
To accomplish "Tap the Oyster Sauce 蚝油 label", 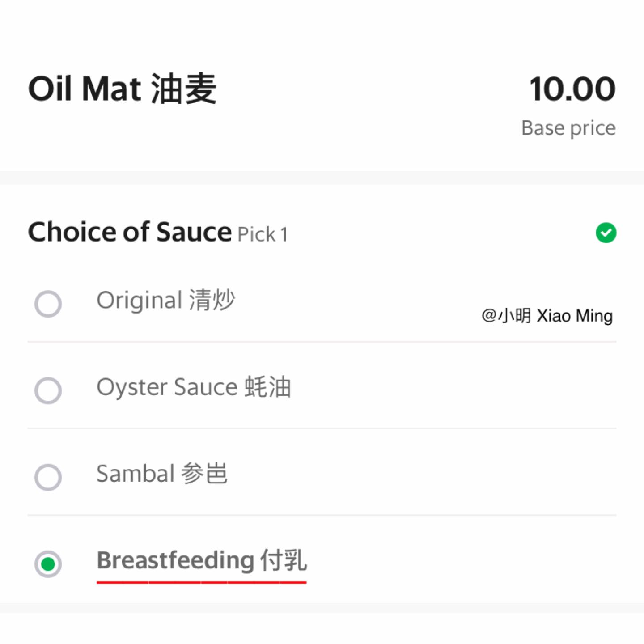I will pos(194,387).
